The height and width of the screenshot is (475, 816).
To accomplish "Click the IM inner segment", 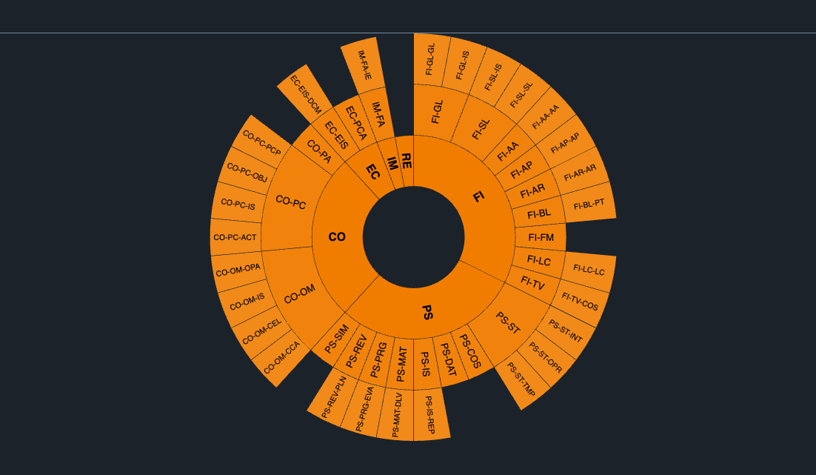I will (x=392, y=163).
